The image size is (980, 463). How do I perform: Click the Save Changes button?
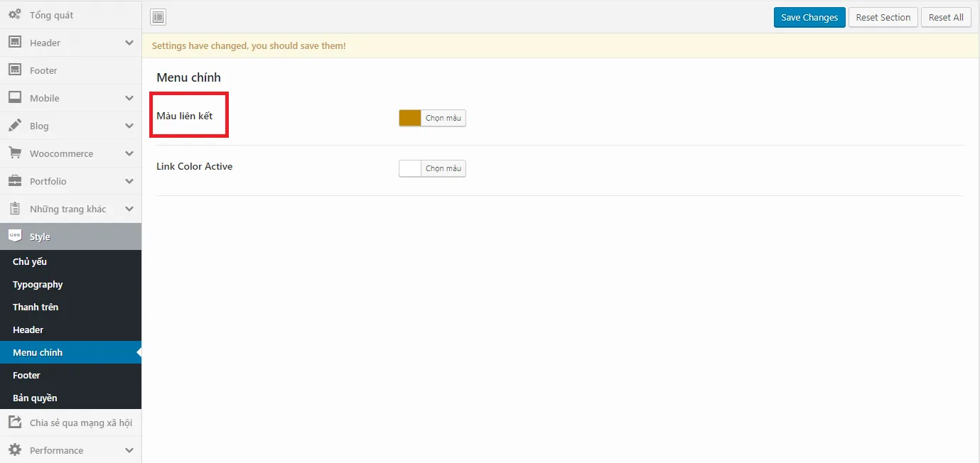click(809, 17)
